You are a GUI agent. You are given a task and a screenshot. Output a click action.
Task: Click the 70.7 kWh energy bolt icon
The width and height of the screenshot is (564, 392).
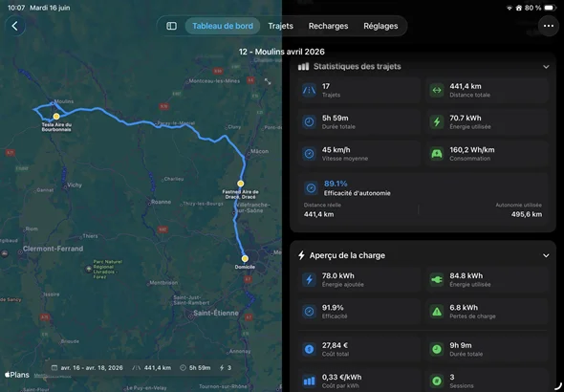coord(437,122)
